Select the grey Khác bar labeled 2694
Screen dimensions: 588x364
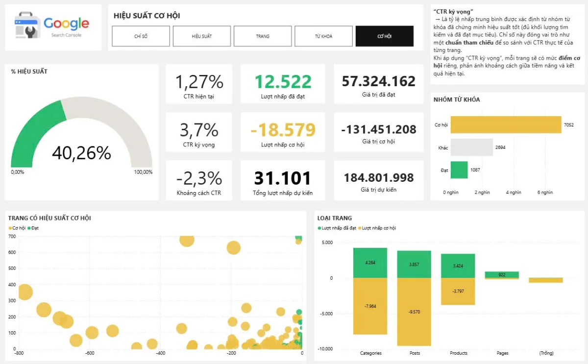(x=471, y=147)
